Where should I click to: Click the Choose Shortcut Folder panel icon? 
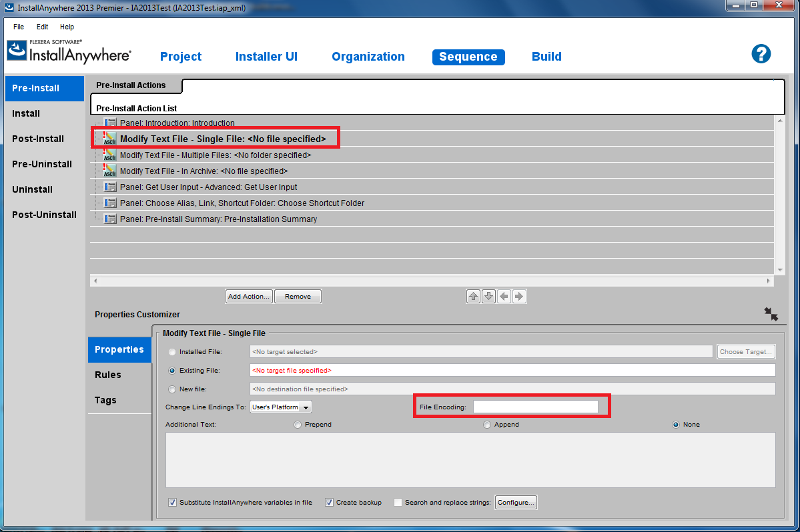109,203
